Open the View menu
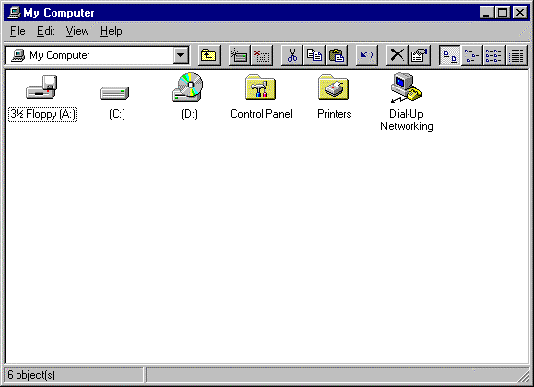The height and width of the screenshot is (387, 534). click(x=77, y=31)
